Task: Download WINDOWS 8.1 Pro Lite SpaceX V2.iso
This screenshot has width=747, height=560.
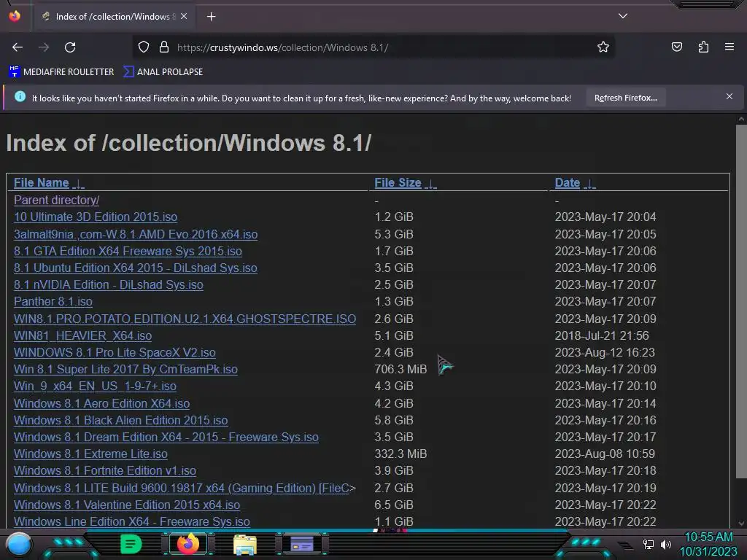Action: pos(115,352)
